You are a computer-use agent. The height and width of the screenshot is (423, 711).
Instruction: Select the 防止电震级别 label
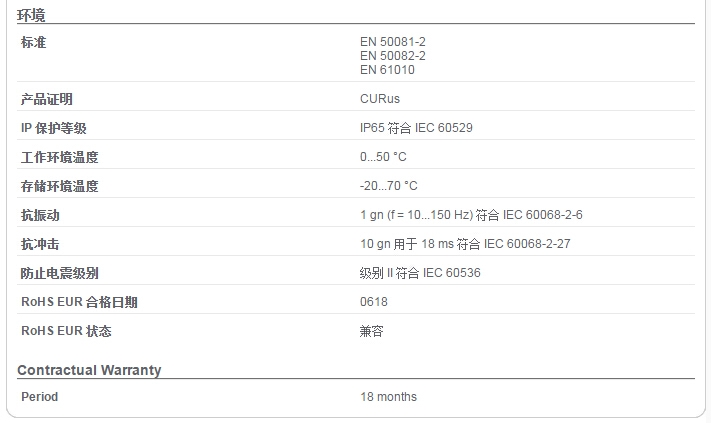point(59,273)
